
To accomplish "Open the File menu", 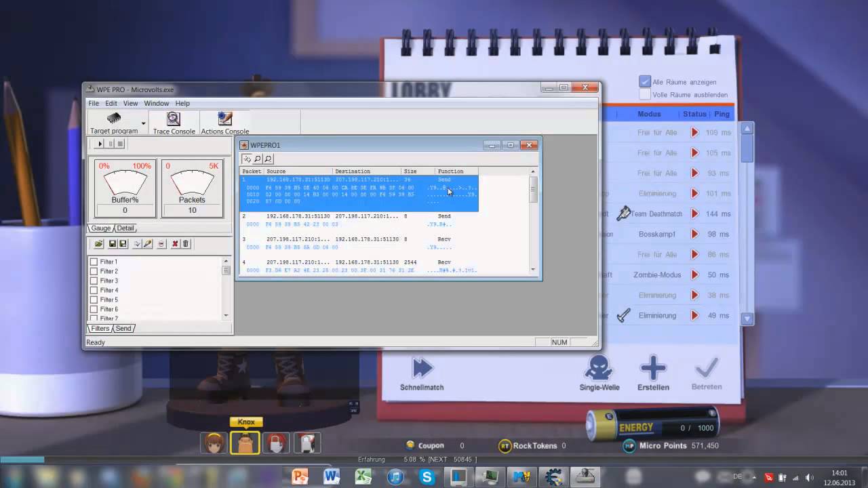I will tap(94, 103).
